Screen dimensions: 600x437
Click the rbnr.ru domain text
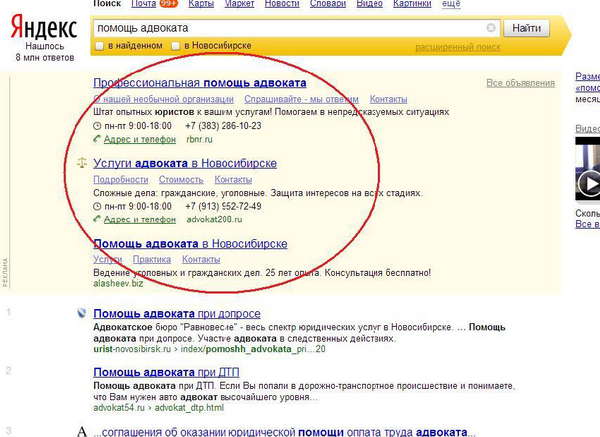point(199,139)
